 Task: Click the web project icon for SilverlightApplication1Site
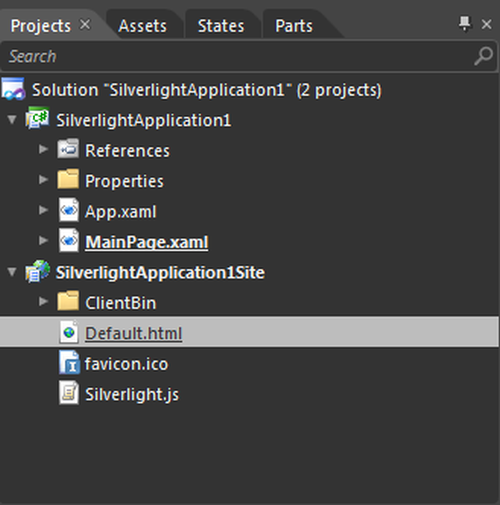click(x=38, y=271)
